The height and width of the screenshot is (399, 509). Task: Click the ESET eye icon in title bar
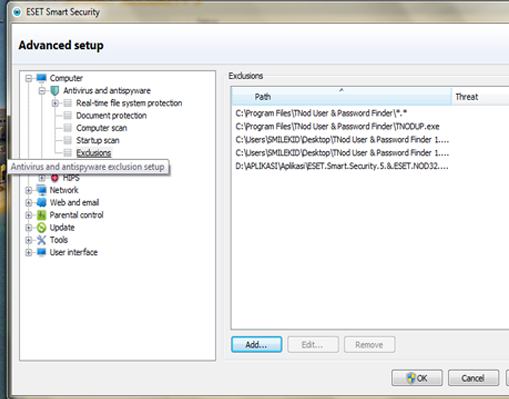[x=17, y=12]
